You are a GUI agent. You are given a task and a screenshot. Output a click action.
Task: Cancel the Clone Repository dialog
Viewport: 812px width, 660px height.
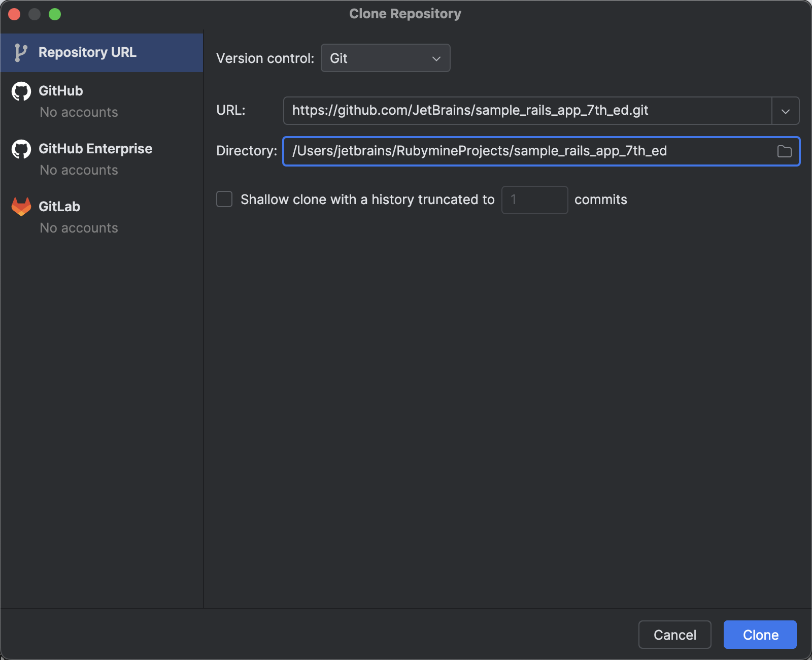pyautogui.click(x=674, y=635)
